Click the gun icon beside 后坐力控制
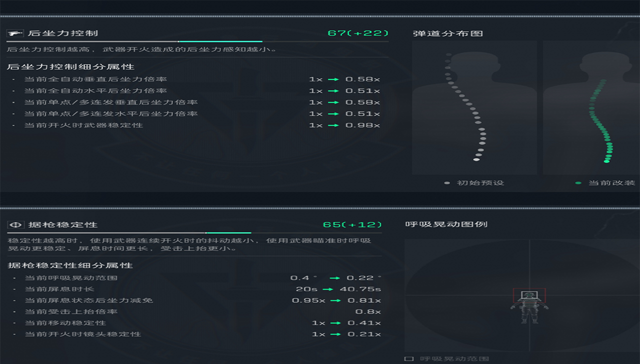 click(16, 33)
